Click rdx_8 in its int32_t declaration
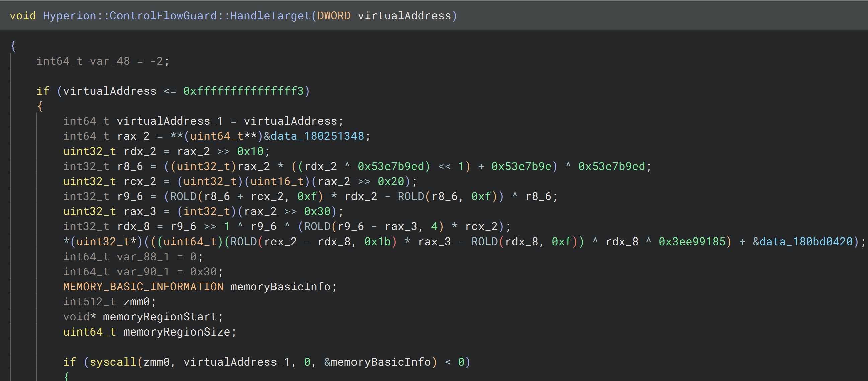This screenshot has height=381, width=868. pos(133,226)
